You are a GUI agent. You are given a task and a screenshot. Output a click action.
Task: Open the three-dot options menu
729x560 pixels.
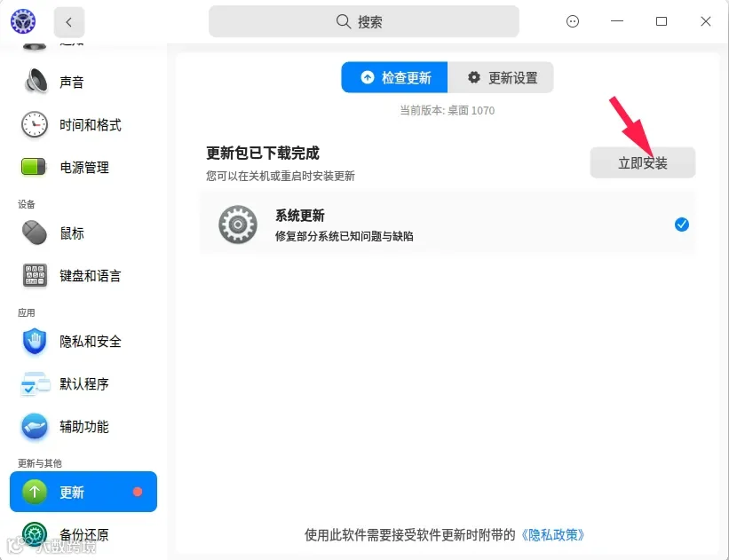(x=573, y=21)
